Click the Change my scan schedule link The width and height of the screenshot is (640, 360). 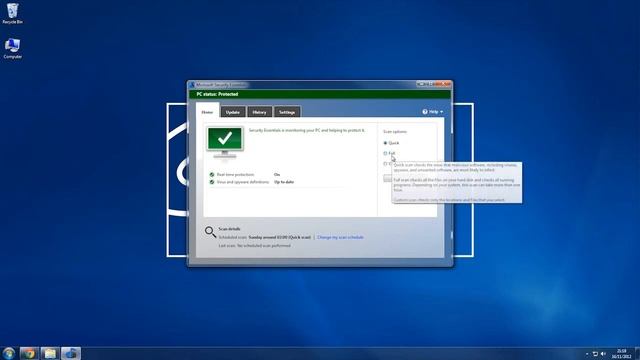[340, 237]
